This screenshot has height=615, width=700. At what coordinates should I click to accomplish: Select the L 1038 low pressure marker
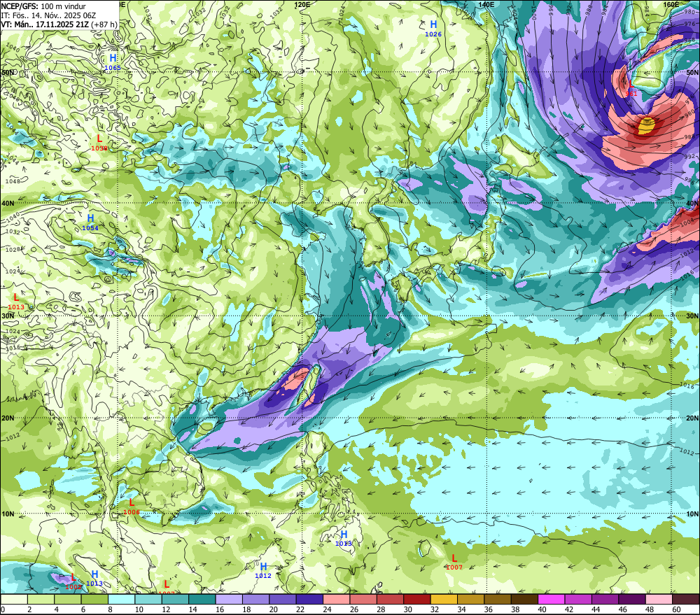[99, 142]
